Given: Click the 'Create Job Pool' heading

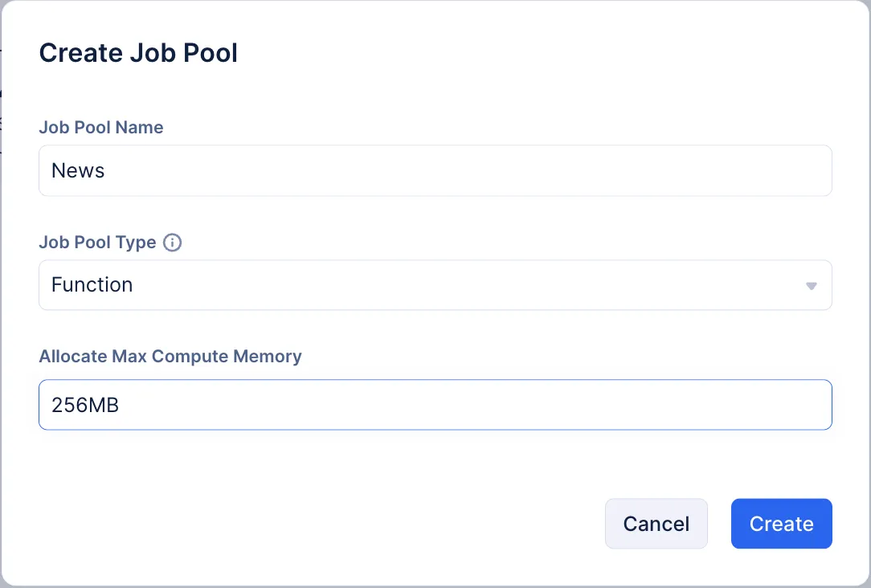Looking at the screenshot, I should [138, 52].
